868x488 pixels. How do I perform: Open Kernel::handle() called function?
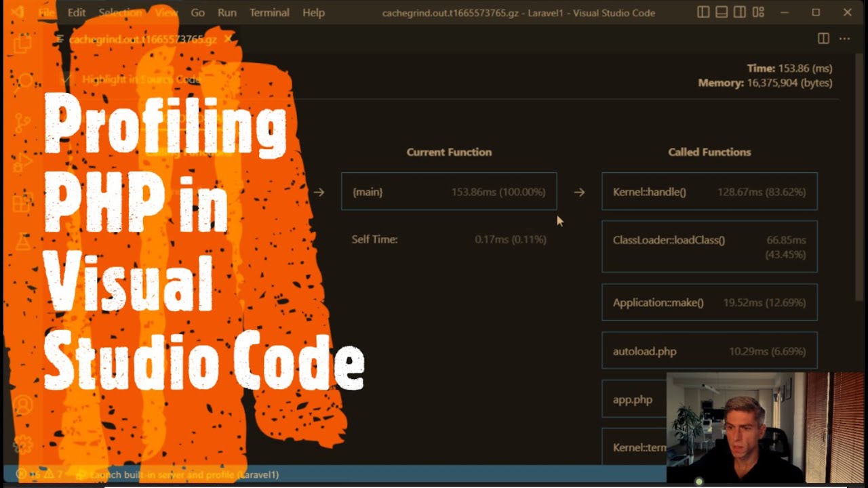709,192
